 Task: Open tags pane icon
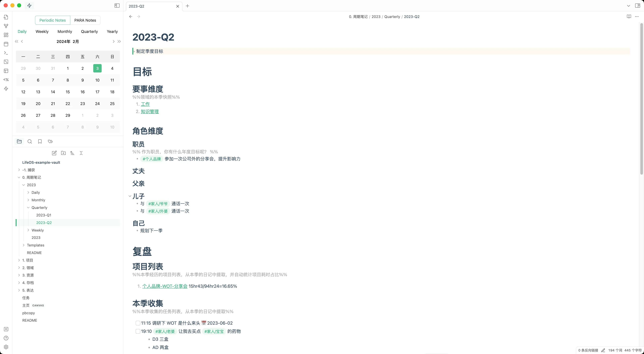click(x=50, y=142)
